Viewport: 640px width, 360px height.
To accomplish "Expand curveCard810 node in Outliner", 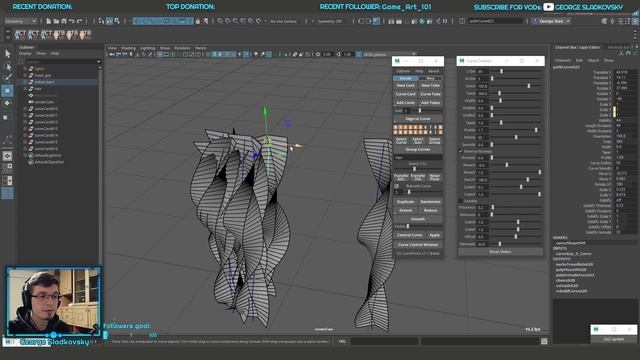I will 25,109.
